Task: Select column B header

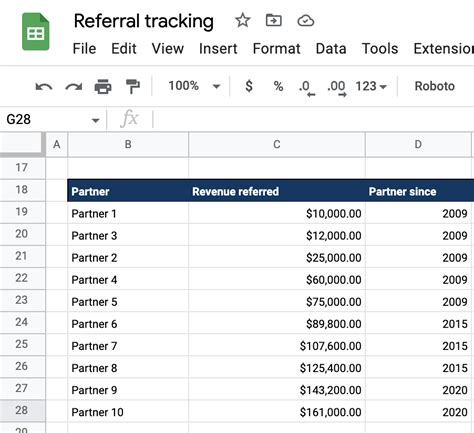Action: (x=128, y=145)
